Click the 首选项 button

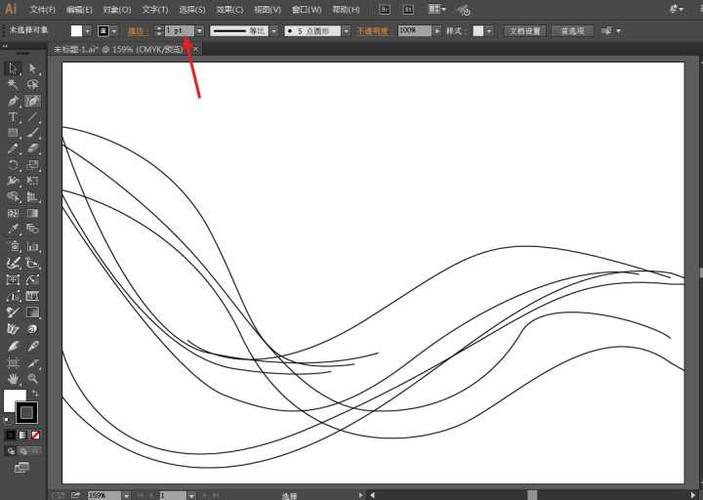point(573,31)
